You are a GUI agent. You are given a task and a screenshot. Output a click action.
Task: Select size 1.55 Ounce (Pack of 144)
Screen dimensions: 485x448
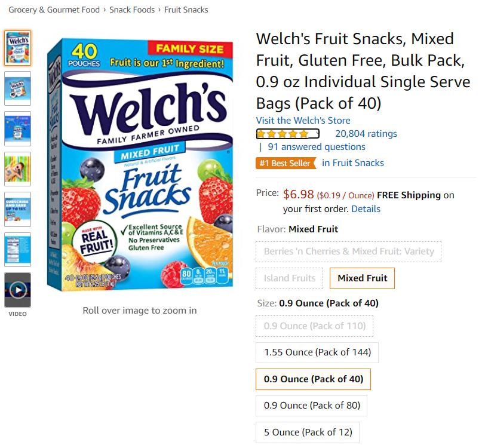[x=317, y=352]
